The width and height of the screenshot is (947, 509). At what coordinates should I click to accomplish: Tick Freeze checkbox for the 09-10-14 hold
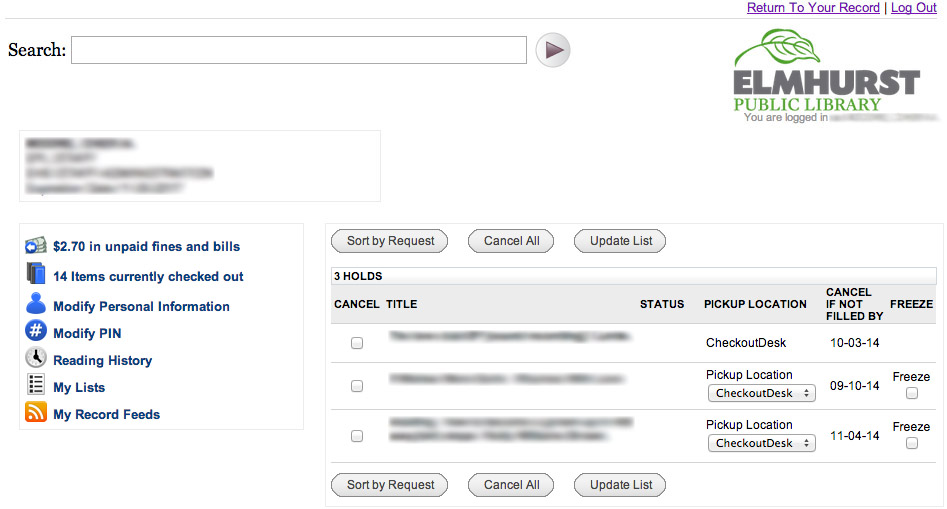click(x=912, y=393)
